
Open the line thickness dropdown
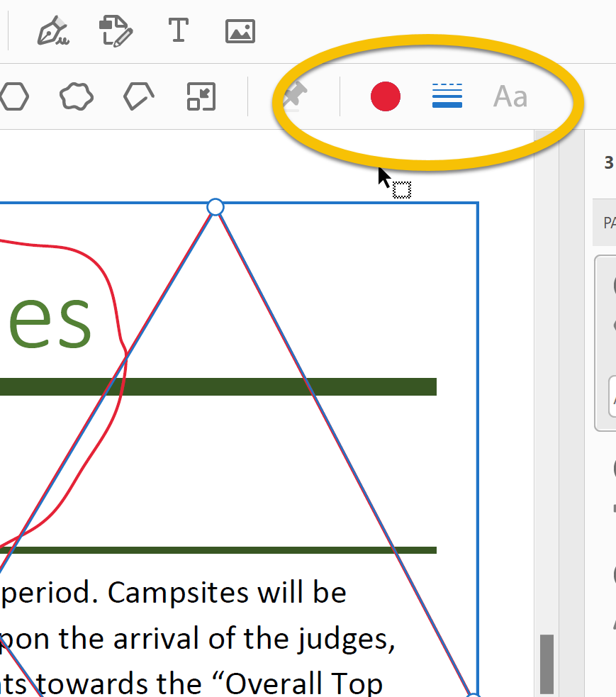pyautogui.click(x=447, y=96)
